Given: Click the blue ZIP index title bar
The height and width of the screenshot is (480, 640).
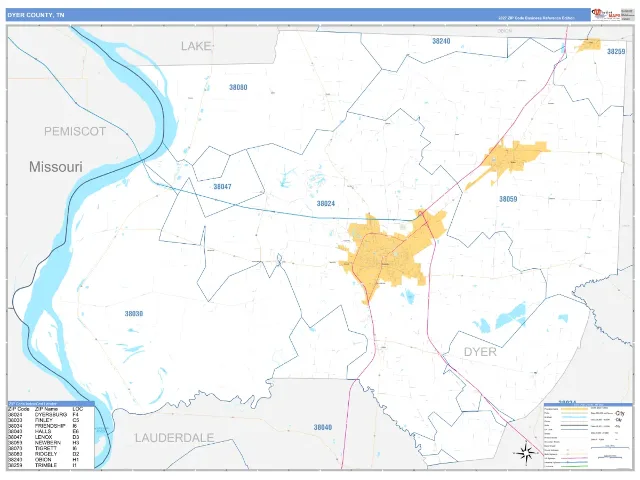Looking at the screenshot, I should pyautogui.click(x=51, y=404).
